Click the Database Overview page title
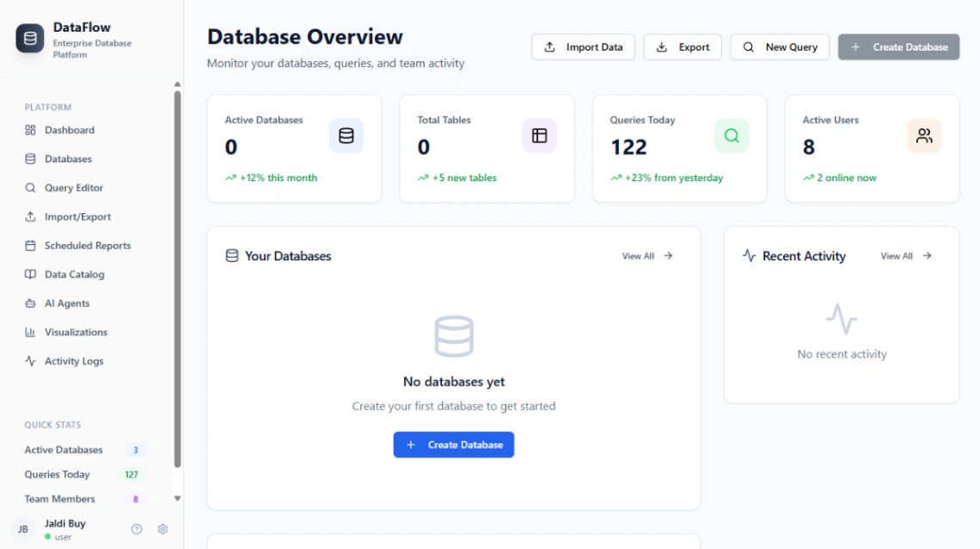Screen dimensions: 980x549 pyautogui.click(x=305, y=36)
